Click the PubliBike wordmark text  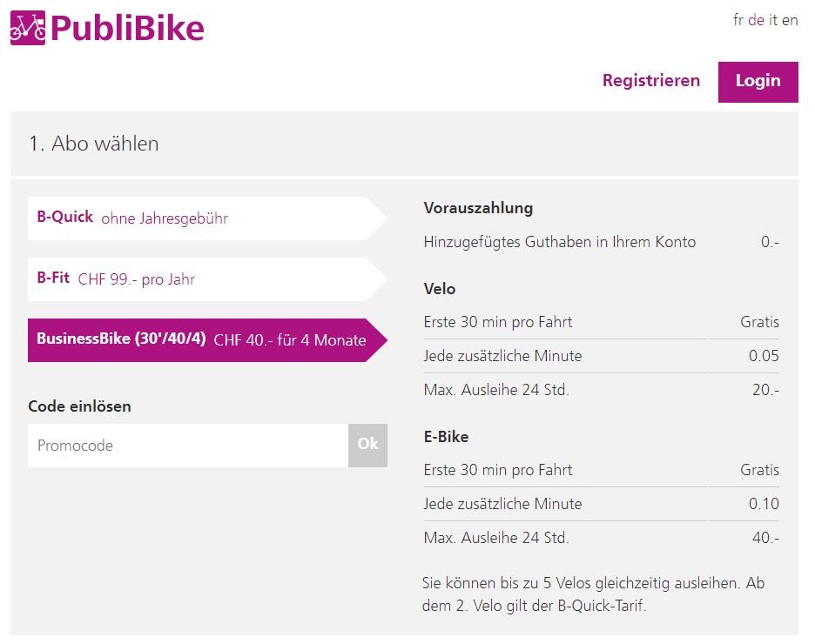coord(127,28)
